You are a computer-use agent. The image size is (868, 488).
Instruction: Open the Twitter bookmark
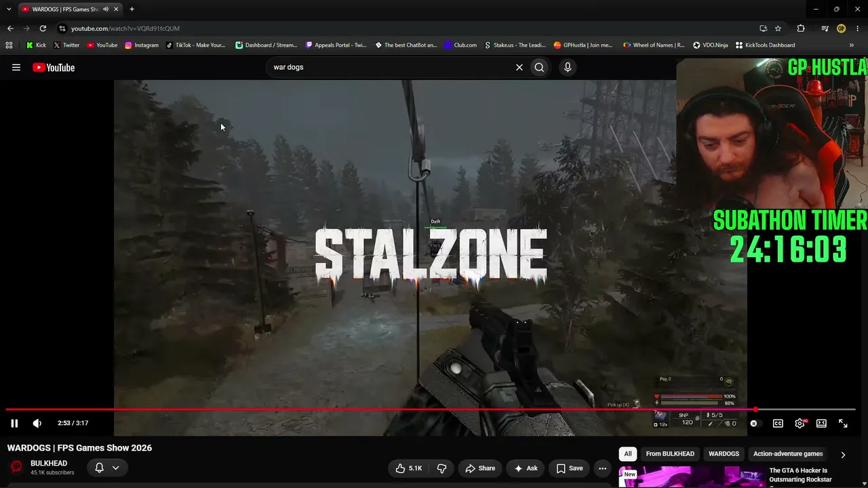click(x=66, y=45)
